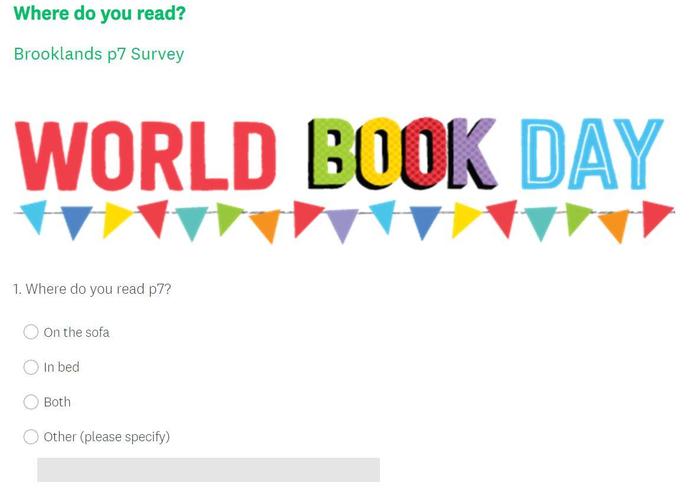Focus the grey Other specify text box

(x=208, y=470)
